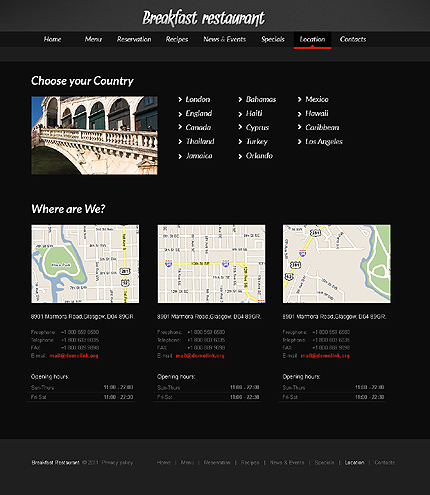This screenshot has width=430, height=495.
Task: Click the chevron beside Jamaica
Action: tap(180, 156)
